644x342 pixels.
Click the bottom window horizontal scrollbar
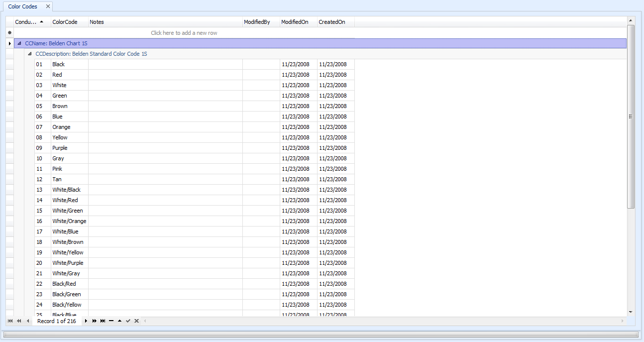(x=322, y=335)
